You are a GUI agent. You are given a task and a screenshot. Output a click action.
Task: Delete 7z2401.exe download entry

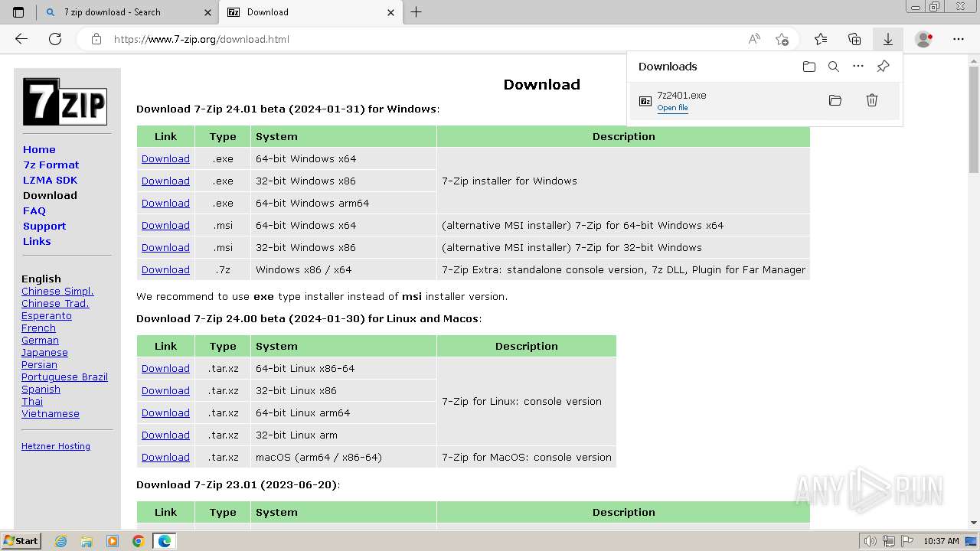[872, 100]
